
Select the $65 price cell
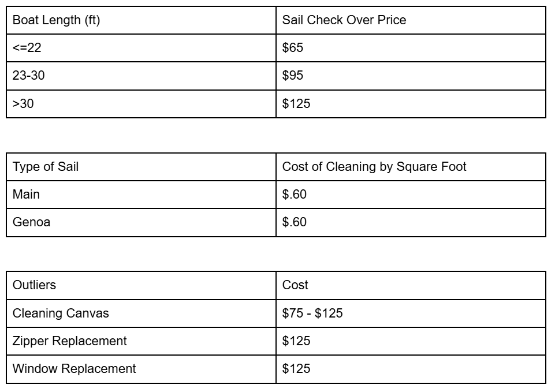click(x=411, y=48)
